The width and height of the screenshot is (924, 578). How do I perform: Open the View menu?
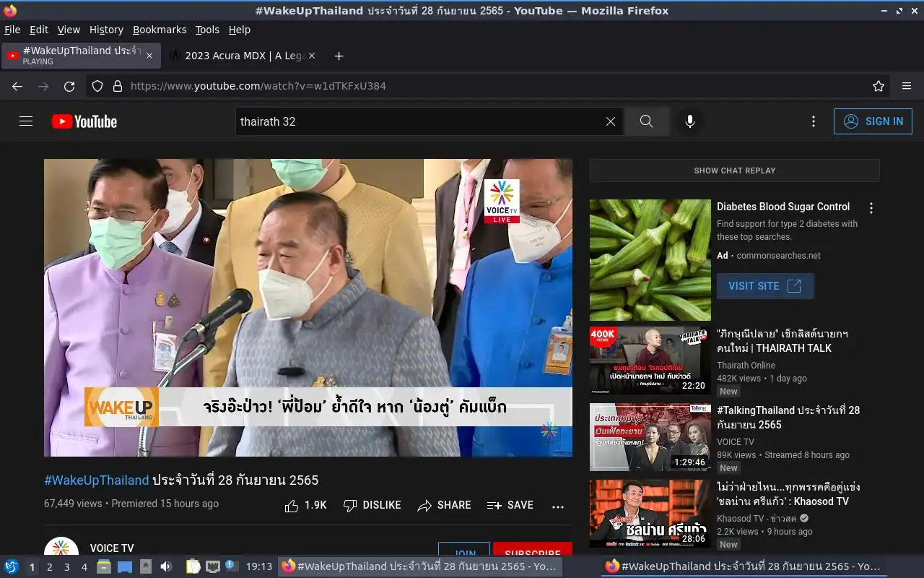click(x=69, y=30)
